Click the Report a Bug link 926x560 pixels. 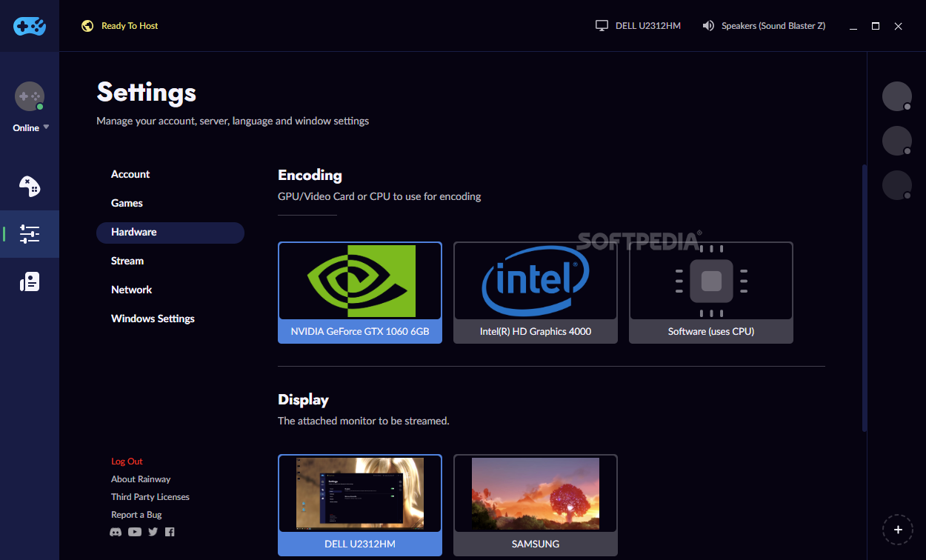[x=136, y=515]
